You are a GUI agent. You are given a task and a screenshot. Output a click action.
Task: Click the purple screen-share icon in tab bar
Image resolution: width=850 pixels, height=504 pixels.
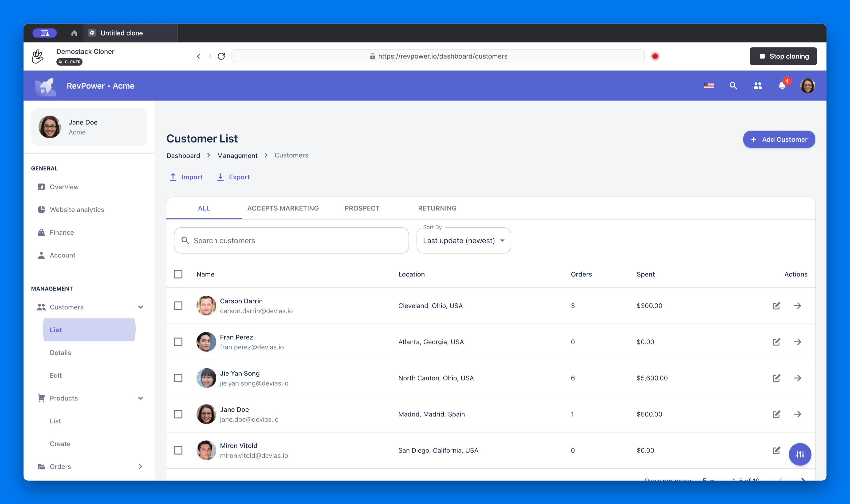click(44, 33)
